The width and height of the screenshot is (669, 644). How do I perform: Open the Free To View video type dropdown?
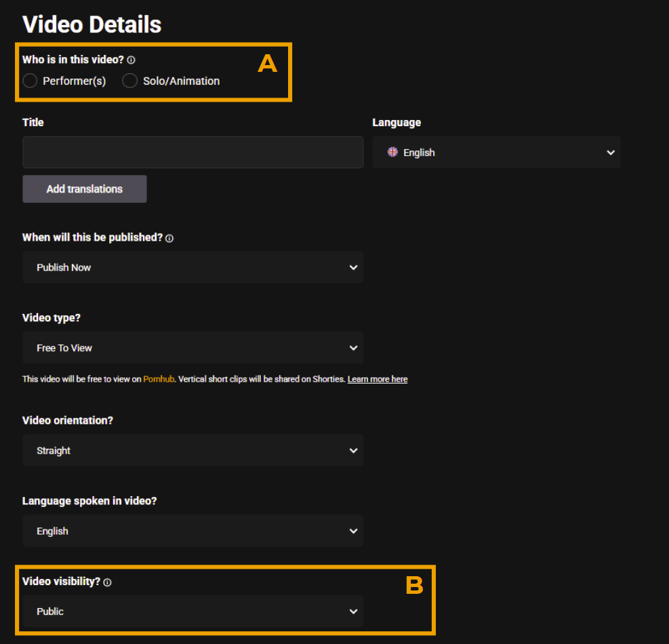193,348
